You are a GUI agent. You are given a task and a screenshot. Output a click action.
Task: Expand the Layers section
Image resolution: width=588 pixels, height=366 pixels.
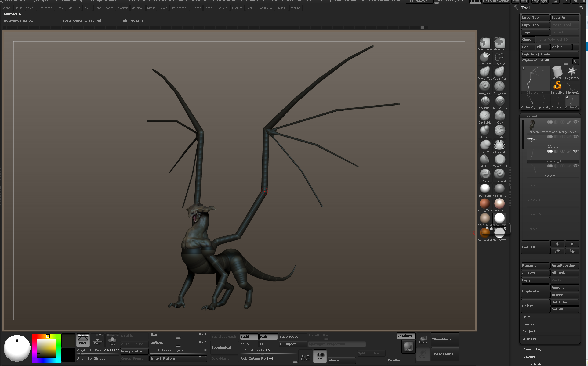[x=529, y=357]
